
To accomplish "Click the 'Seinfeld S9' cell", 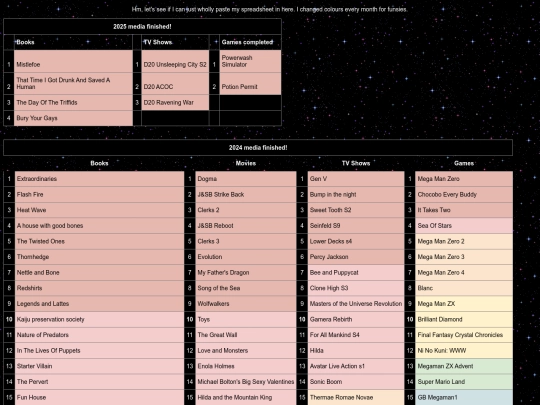I will [x=356, y=226].
